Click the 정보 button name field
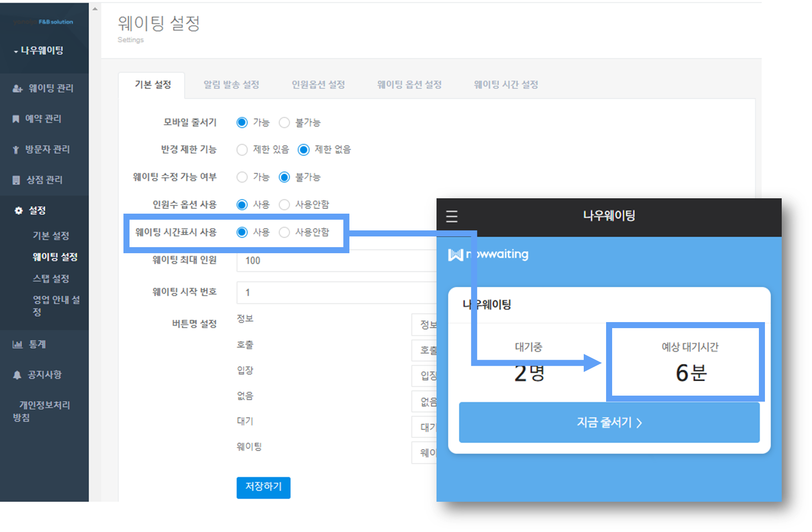Image resolution: width=812 pixels, height=532 pixels. [424, 324]
